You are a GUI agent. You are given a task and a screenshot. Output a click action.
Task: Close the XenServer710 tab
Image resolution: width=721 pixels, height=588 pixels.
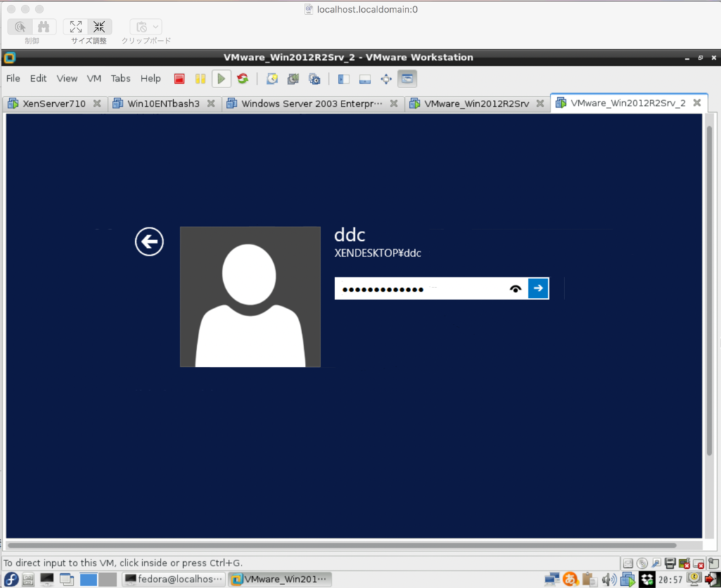pos(97,103)
